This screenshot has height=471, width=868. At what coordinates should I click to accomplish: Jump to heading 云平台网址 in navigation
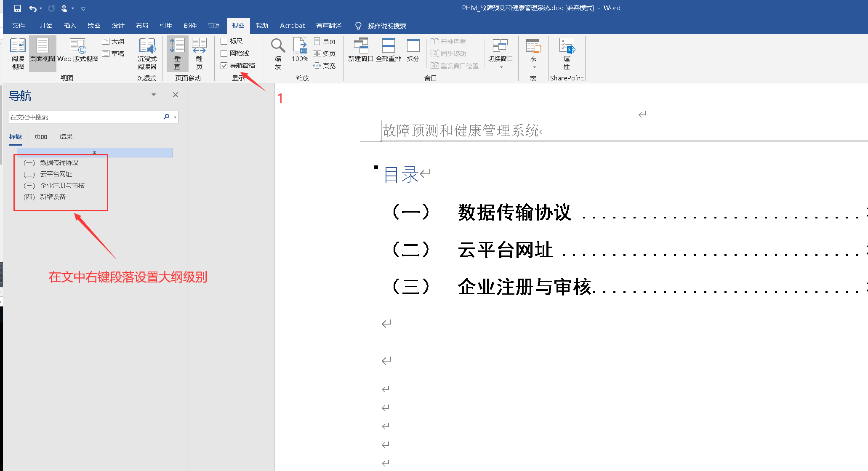click(x=56, y=174)
